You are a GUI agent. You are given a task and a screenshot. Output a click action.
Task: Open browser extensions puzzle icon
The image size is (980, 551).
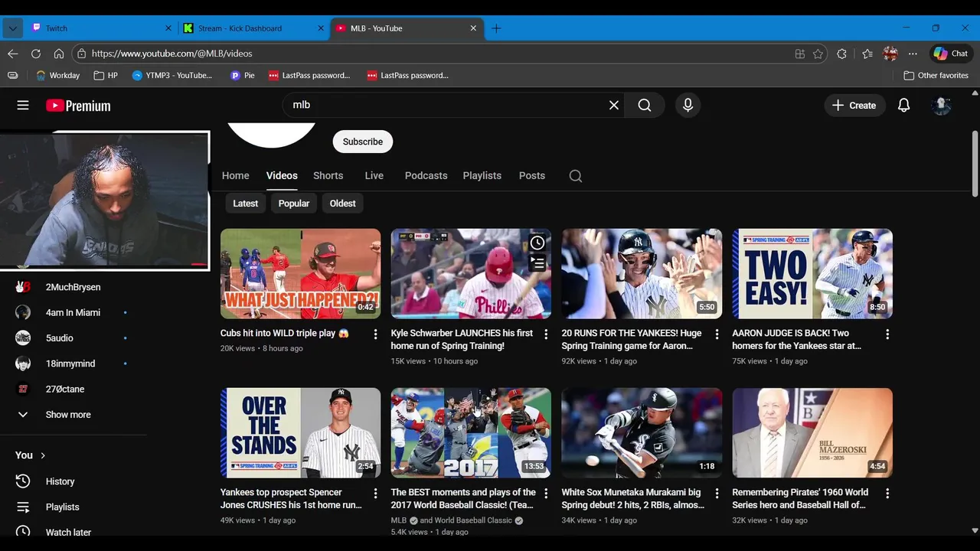pos(842,54)
